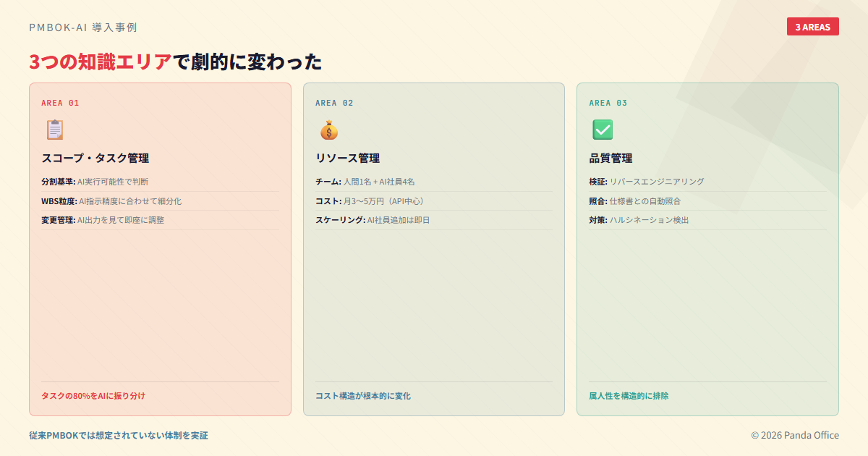This screenshot has height=456, width=868.
Task: Select the WBS粒度 row in Area 01
Action: click(111, 201)
